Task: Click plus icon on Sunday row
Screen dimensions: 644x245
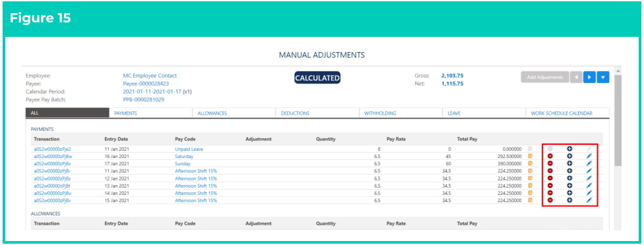Action: [x=569, y=164]
